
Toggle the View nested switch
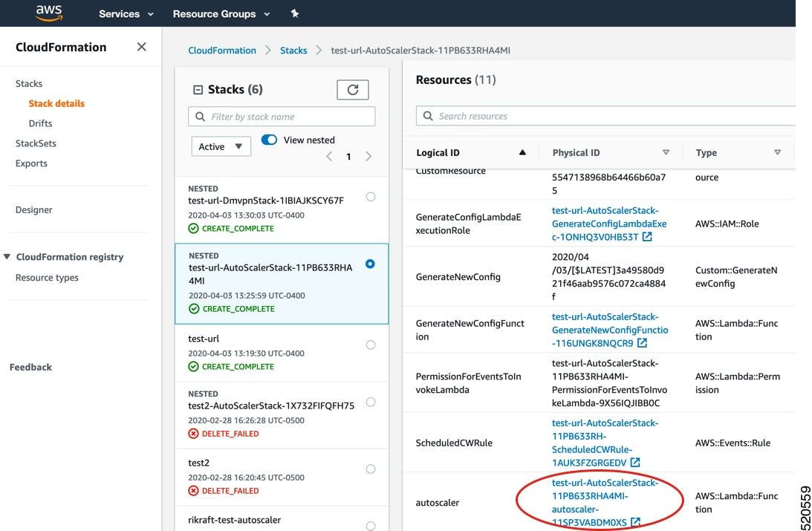coord(268,140)
